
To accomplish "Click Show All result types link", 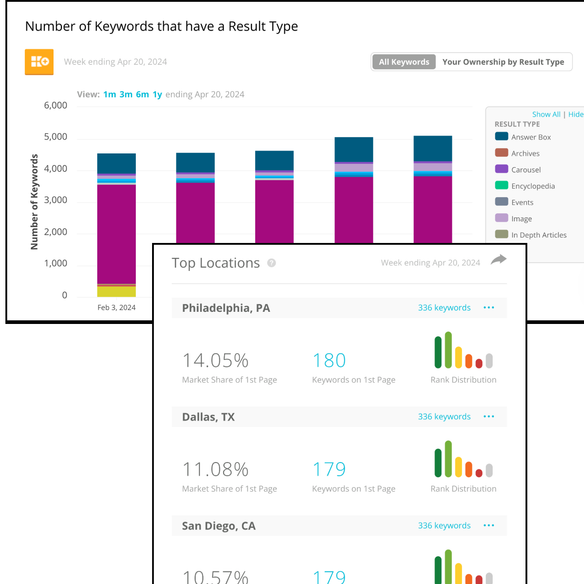I will [x=546, y=114].
